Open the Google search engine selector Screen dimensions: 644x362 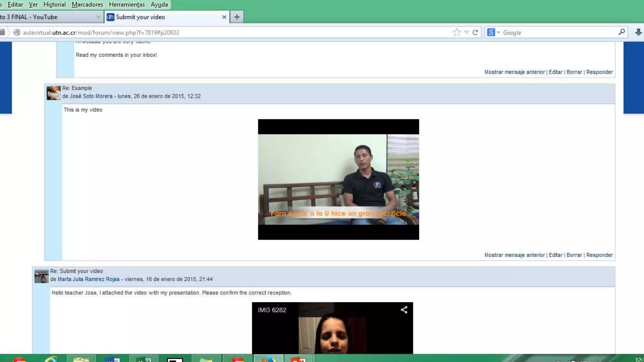click(493, 32)
